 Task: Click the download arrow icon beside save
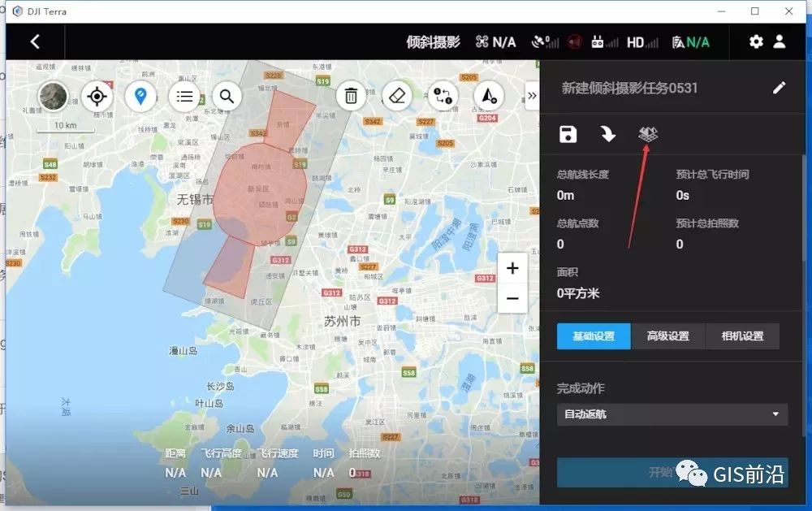pyautogui.click(x=608, y=133)
